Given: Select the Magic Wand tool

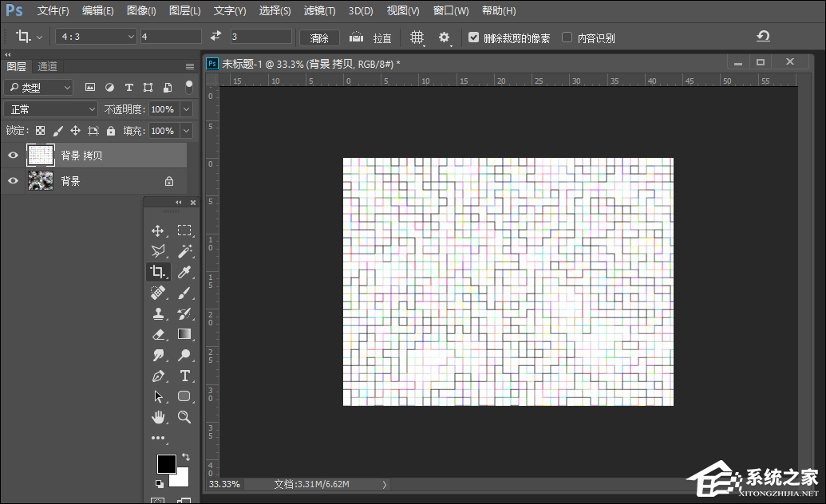Looking at the screenshot, I should (184, 251).
